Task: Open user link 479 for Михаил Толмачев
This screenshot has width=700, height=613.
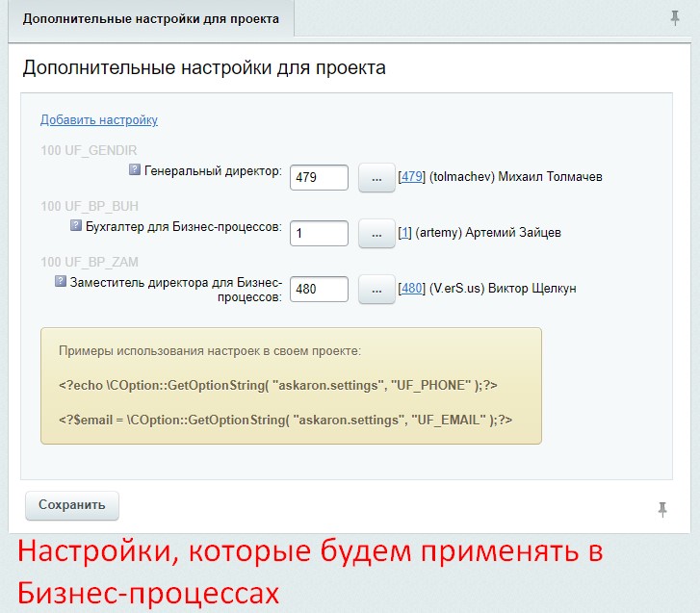Action: [412, 177]
